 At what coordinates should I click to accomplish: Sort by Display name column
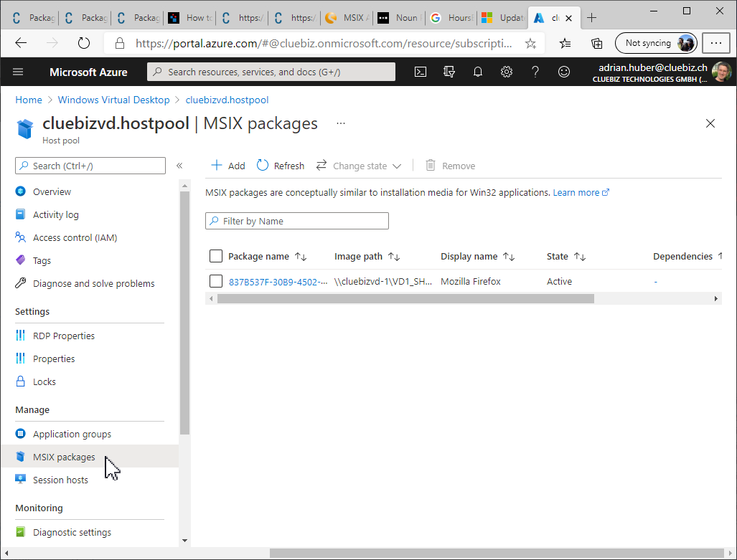pos(477,257)
